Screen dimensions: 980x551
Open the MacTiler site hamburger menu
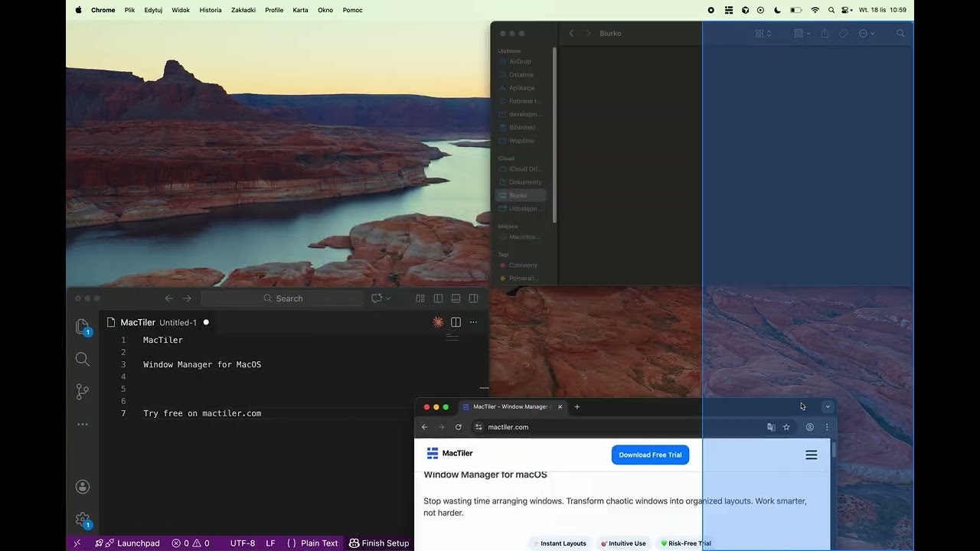(x=812, y=455)
